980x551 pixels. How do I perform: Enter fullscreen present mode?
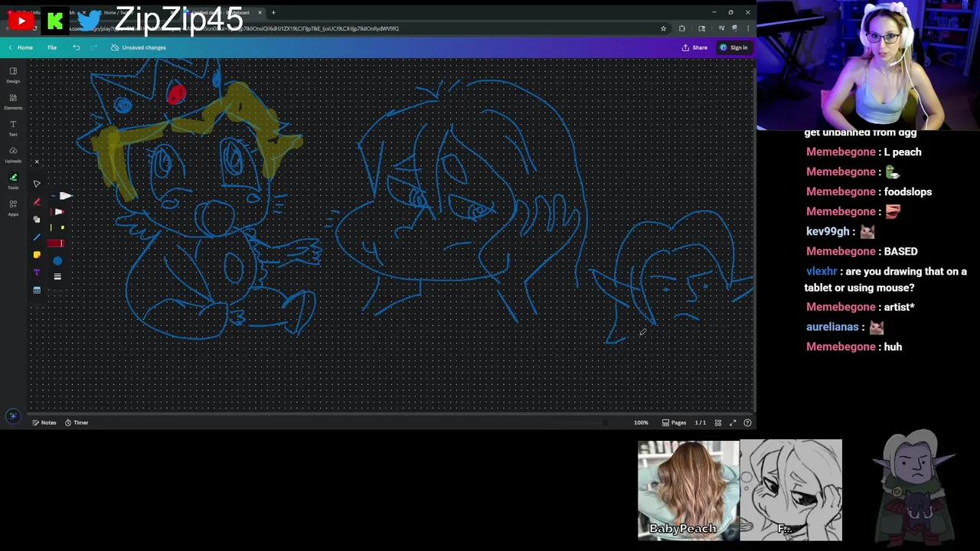tap(733, 422)
